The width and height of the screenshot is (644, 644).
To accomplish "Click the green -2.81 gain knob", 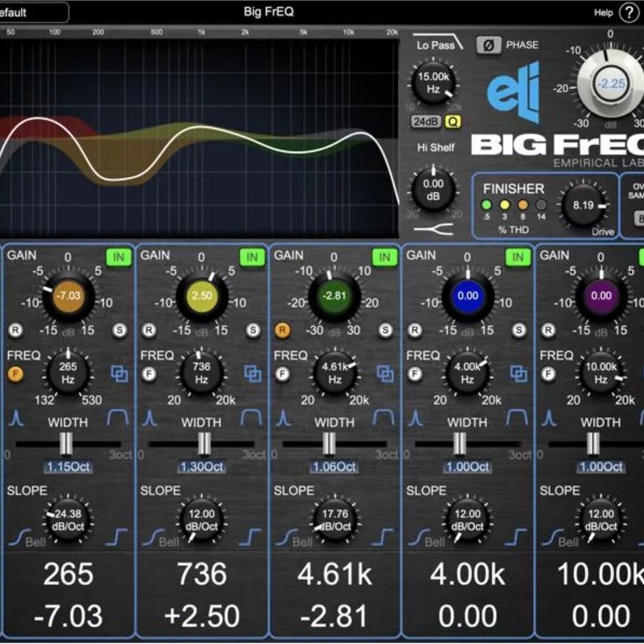I will coord(335,296).
